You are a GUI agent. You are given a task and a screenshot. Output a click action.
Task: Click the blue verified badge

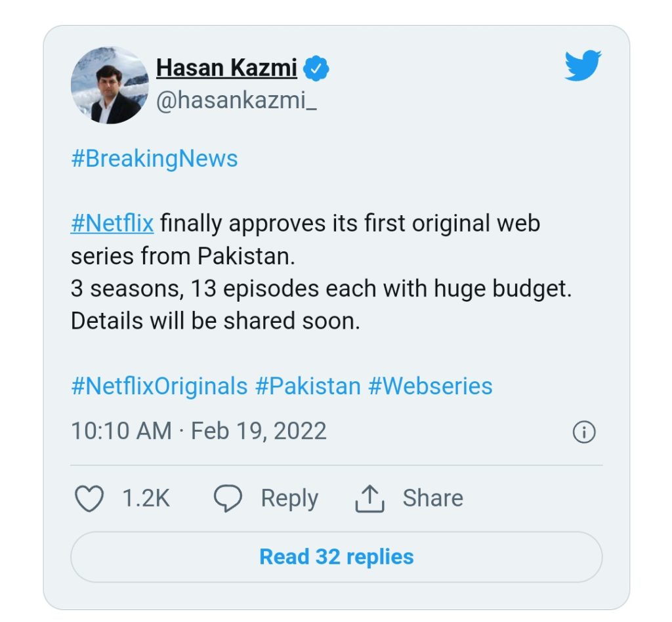[x=316, y=68]
